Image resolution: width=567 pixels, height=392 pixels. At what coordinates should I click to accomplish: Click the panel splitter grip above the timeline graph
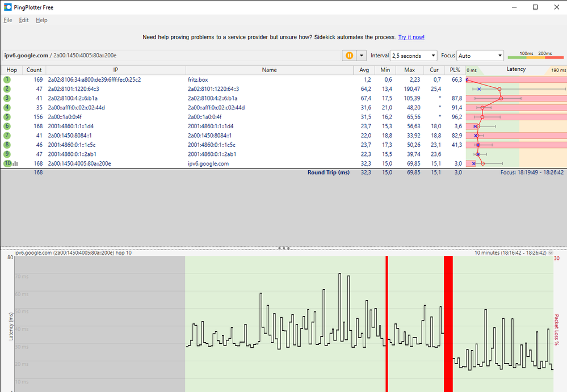284,248
